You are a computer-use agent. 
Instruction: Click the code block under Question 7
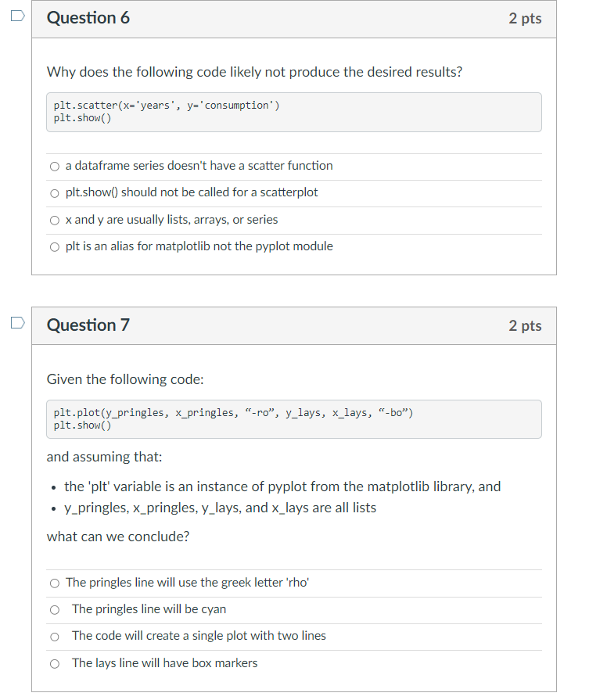coord(293,419)
